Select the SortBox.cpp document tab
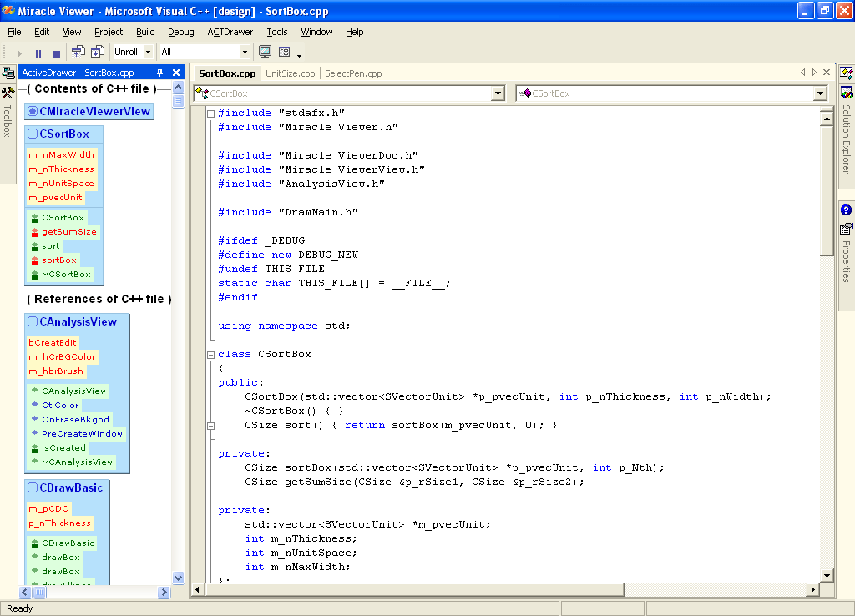The height and width of the screenshot is (616, 855). pos(227,73)
